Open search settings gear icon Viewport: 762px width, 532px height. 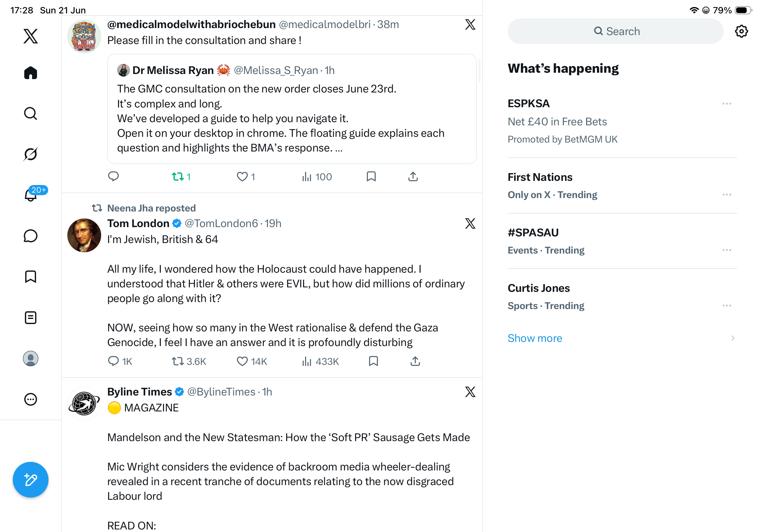[x=742, y=31]
